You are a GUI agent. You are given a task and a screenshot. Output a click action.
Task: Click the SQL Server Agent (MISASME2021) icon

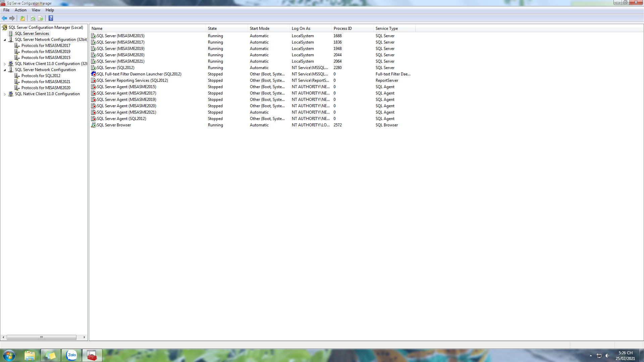94,112
